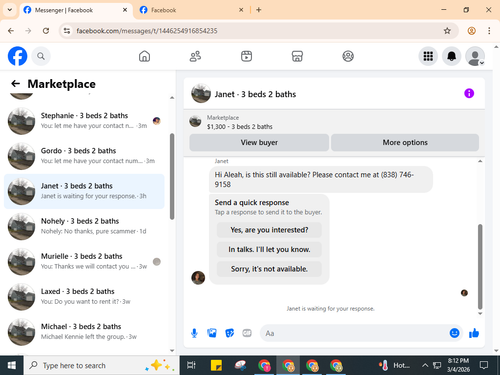Send a thumbs up like
Image resolution: width=500 pixels, height=375 pixels.
click(474, 333)
